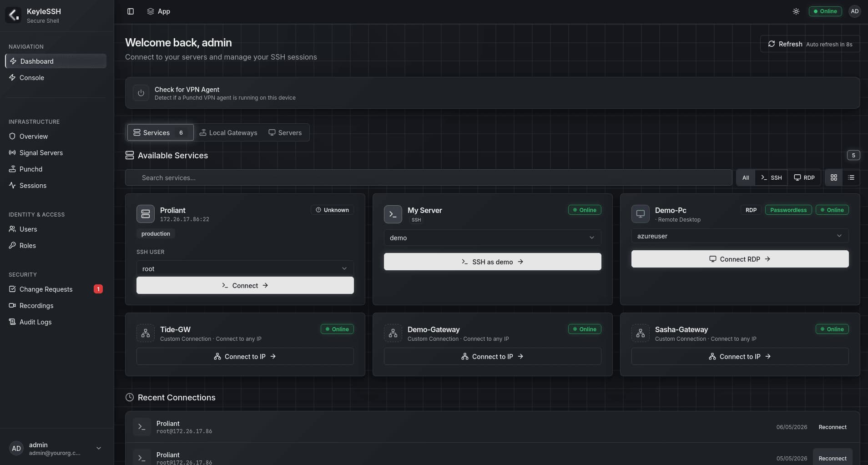Viewport: 868px width, 465px height.
Task: Click the Proliant address 172.26.17.86:22
Action: pos(185,219)
